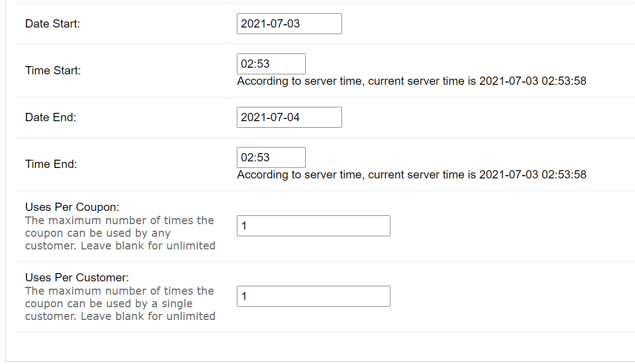
Task: Click the 'Date End:' label
Action: tap(51, 117)
